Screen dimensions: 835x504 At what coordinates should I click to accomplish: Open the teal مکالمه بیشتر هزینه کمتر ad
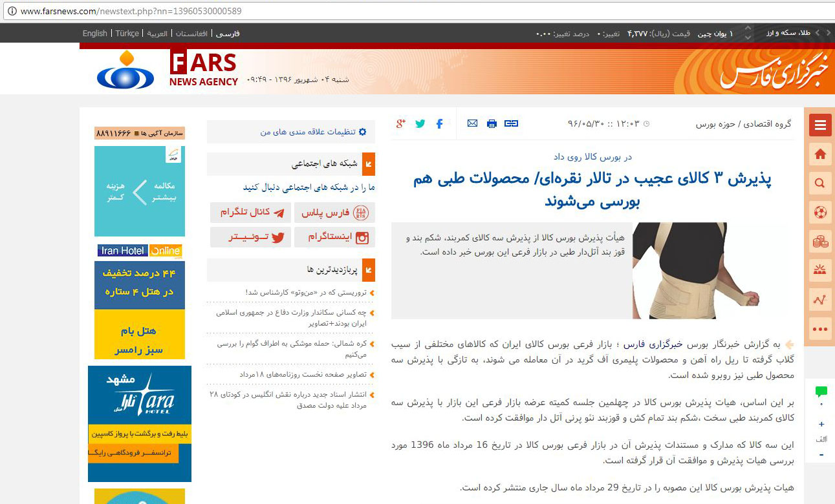point(140,191)
